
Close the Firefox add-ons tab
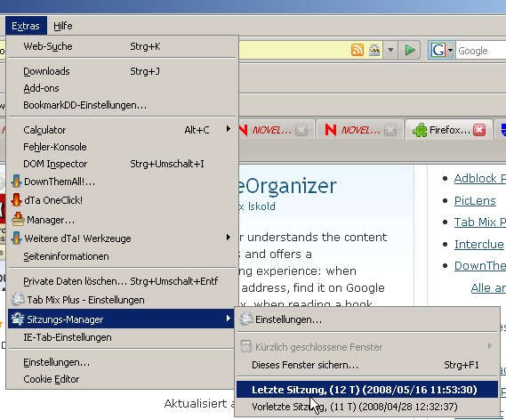tap(479, 130)
